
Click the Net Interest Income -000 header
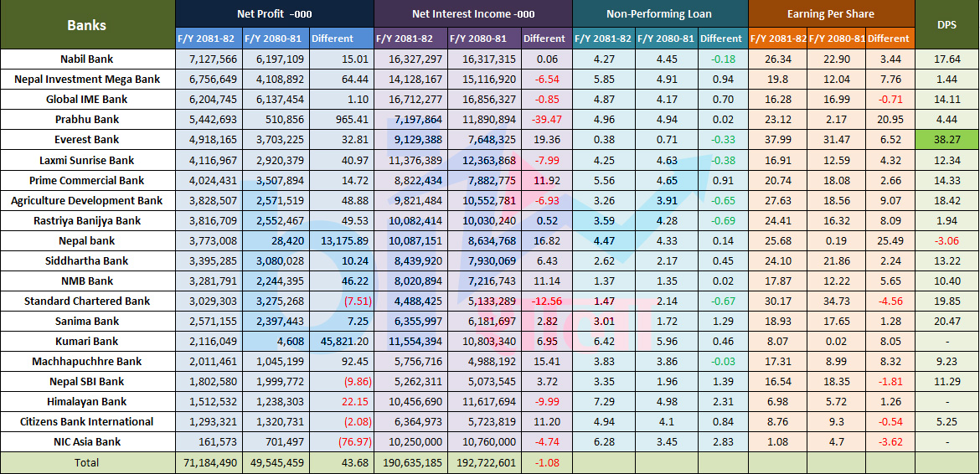point(473,13)
